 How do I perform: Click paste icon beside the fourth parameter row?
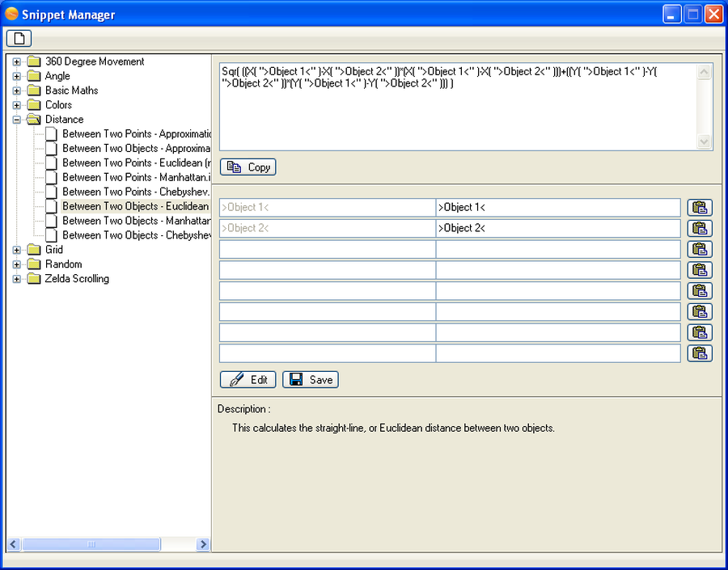[700, 270]
